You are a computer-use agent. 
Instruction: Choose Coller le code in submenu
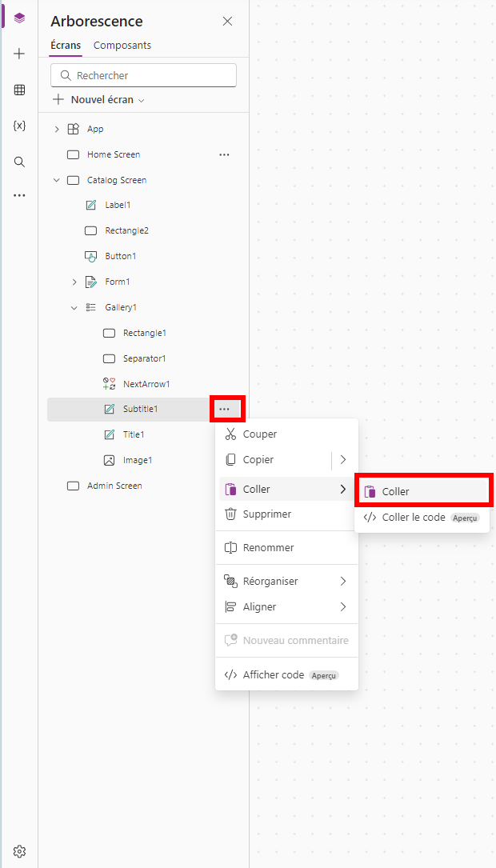(423, 518)
